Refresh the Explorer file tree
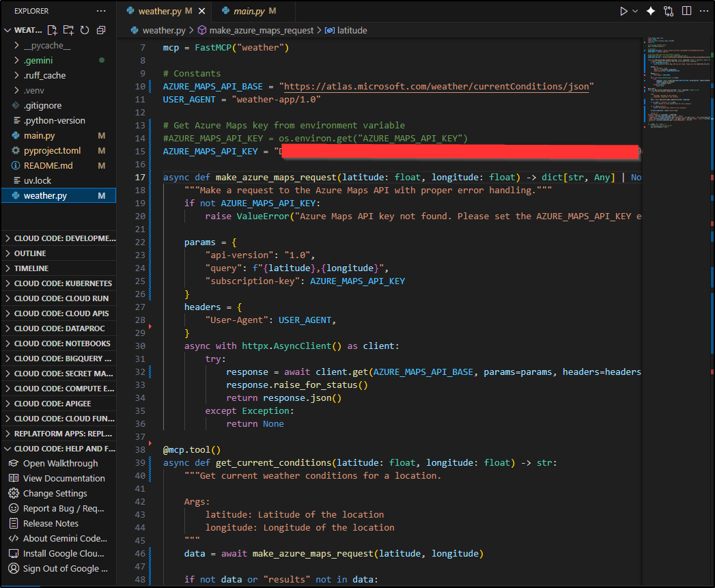 coord(85,30)
